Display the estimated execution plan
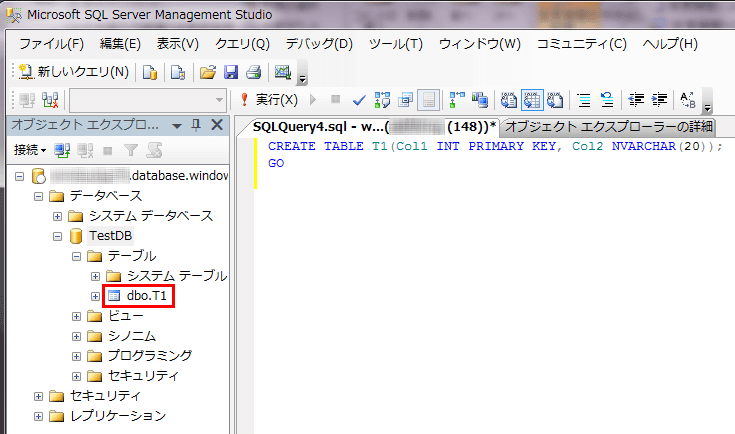 tap(382, 100)
